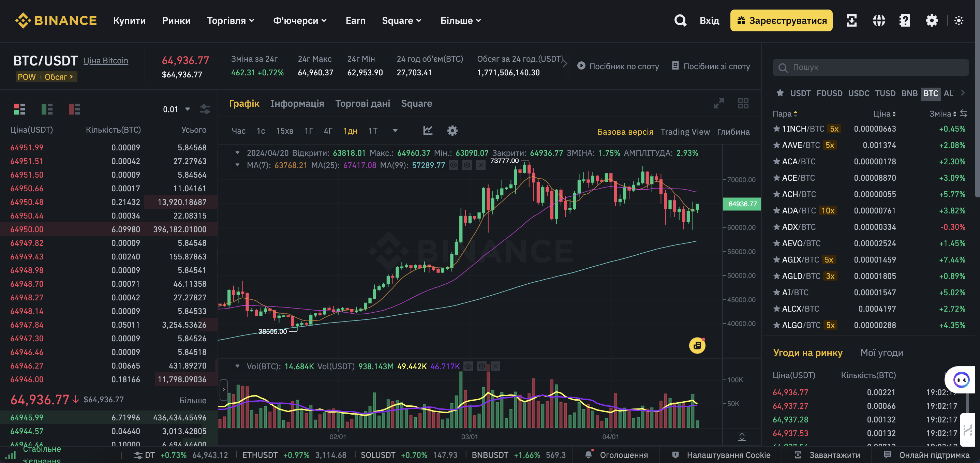Click the Binance logo
The image size is (980, 463).
tap(56, 20)
